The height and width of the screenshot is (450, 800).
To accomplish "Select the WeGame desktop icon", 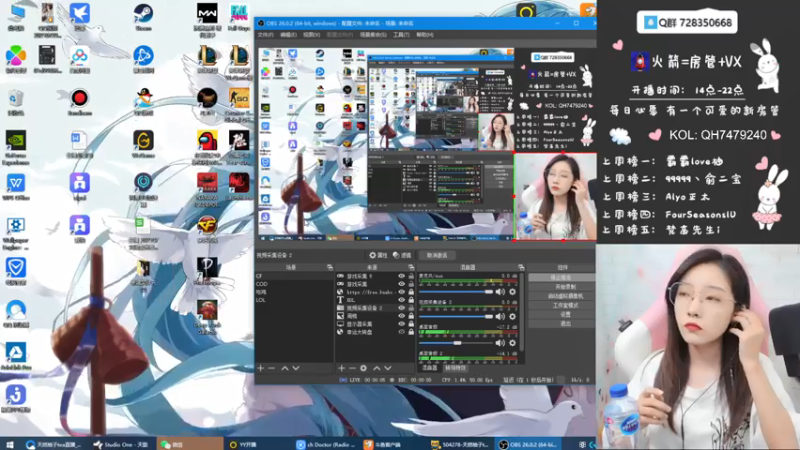I will [143, 144].
